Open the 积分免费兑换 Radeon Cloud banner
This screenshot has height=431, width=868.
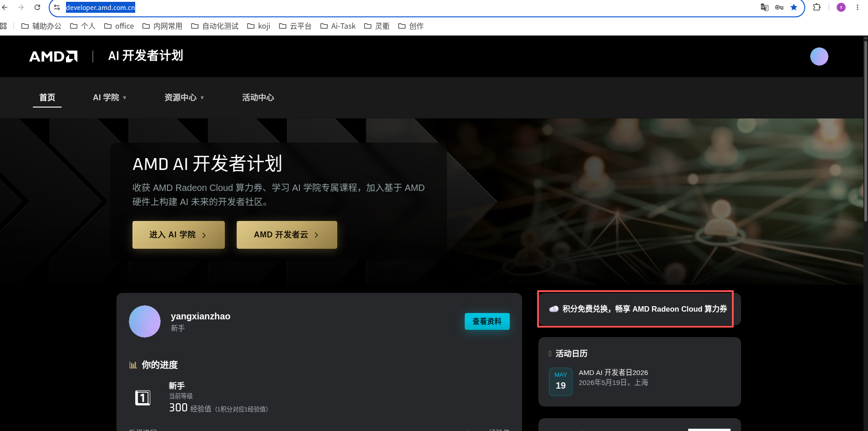click(x=640, y=309)
